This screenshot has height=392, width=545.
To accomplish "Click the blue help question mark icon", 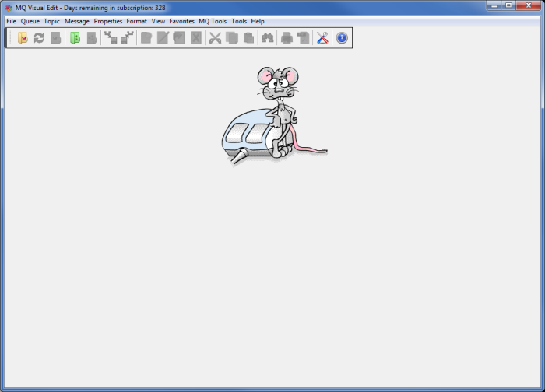I will click(342, 38).
